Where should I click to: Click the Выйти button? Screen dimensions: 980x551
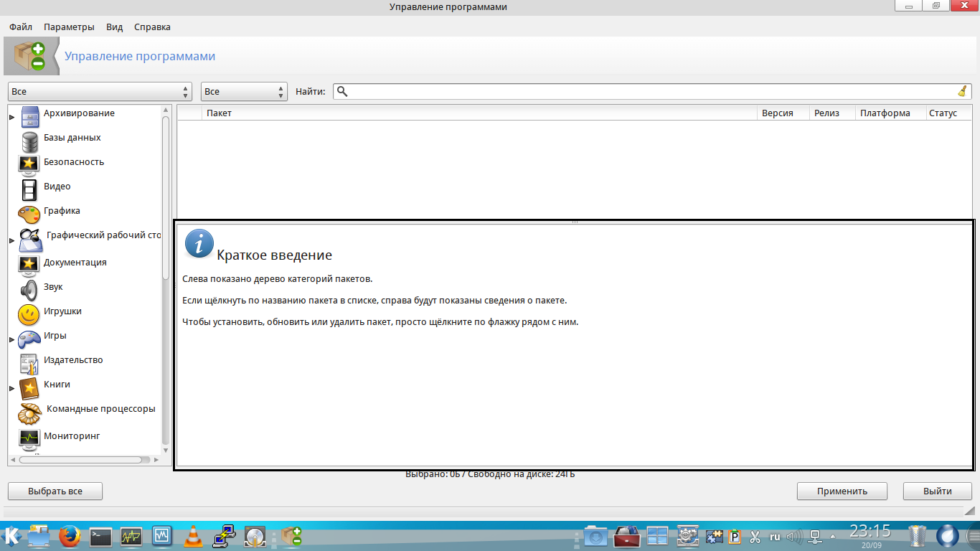pyautogui.click(x=938, y=491)
